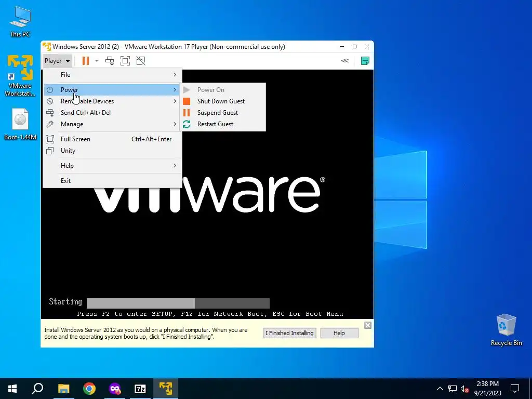Click orange stop square icon for Shut Down
Screen dimensions: 532x399
187,101
